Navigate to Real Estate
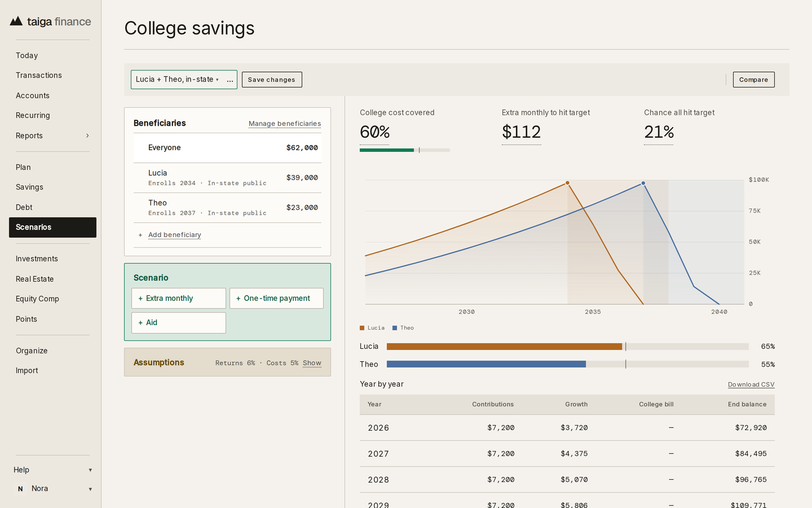The image size is (812, 508). [x=52, y=279]
